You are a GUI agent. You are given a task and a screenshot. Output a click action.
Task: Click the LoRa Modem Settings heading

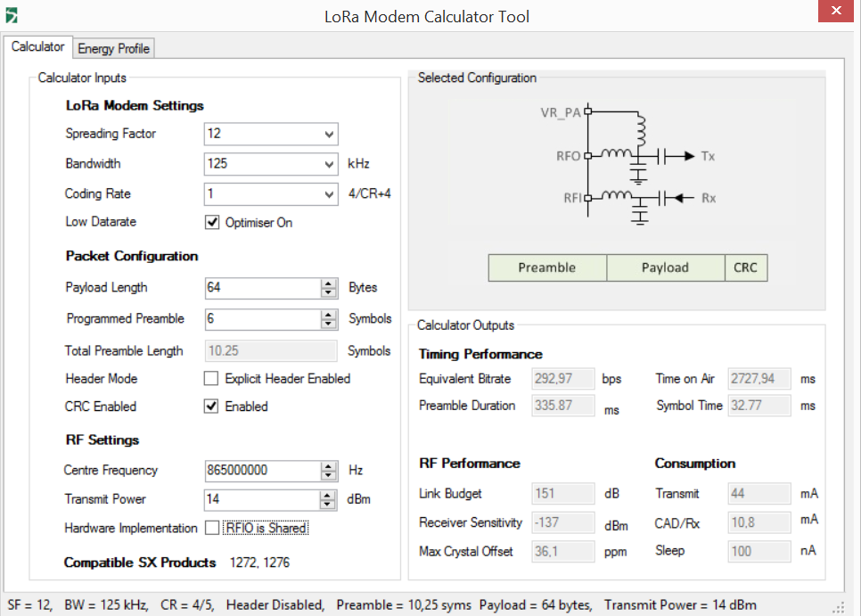[135, 105]
